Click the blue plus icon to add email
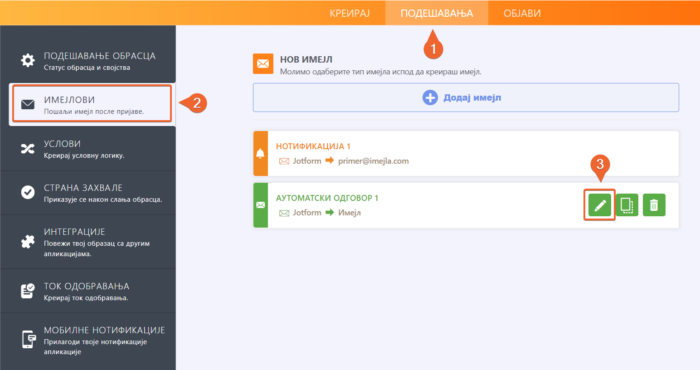The image size is (700, 370). [x=430, y=97]
